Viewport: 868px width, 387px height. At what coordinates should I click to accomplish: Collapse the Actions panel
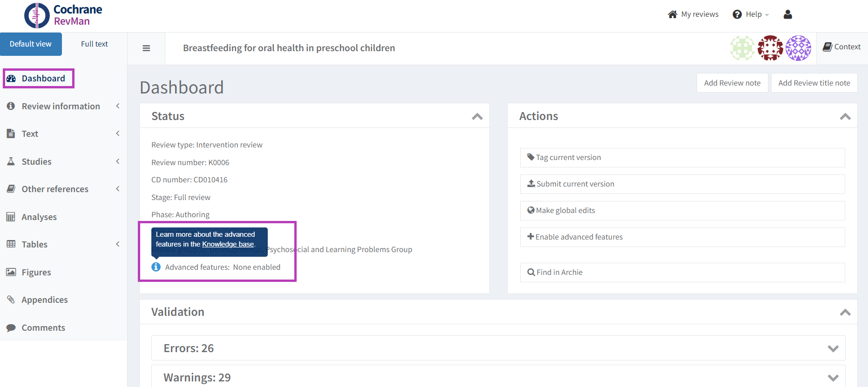pyautogui.click(x=845, y=116)
